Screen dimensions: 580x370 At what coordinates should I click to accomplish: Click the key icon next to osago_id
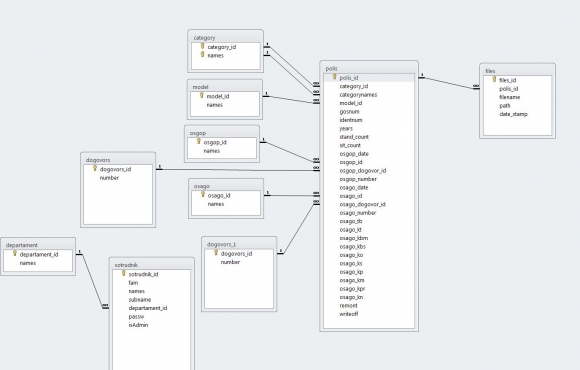pos(203,195)
